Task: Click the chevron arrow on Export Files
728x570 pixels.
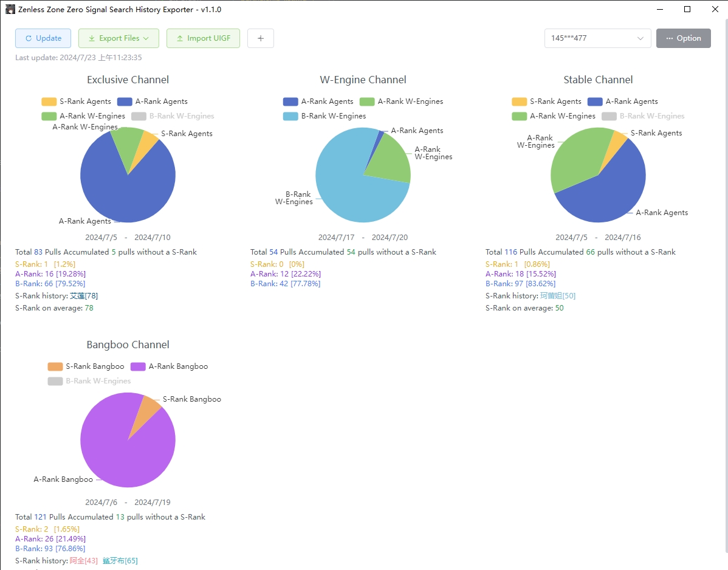Action: [x=146, y=38]
